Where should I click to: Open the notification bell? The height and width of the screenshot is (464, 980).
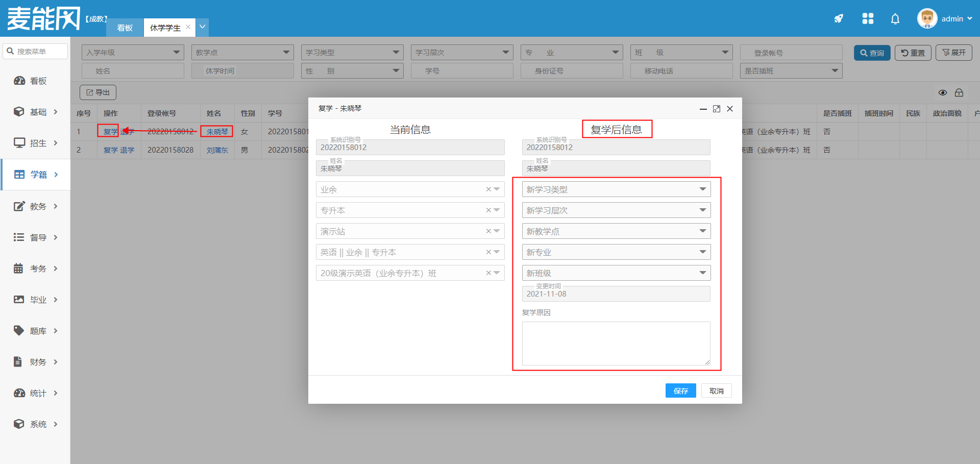895,19
